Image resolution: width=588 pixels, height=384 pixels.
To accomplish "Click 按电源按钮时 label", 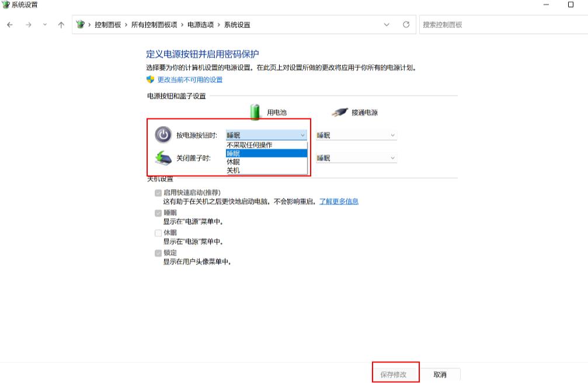I will 197,135.
